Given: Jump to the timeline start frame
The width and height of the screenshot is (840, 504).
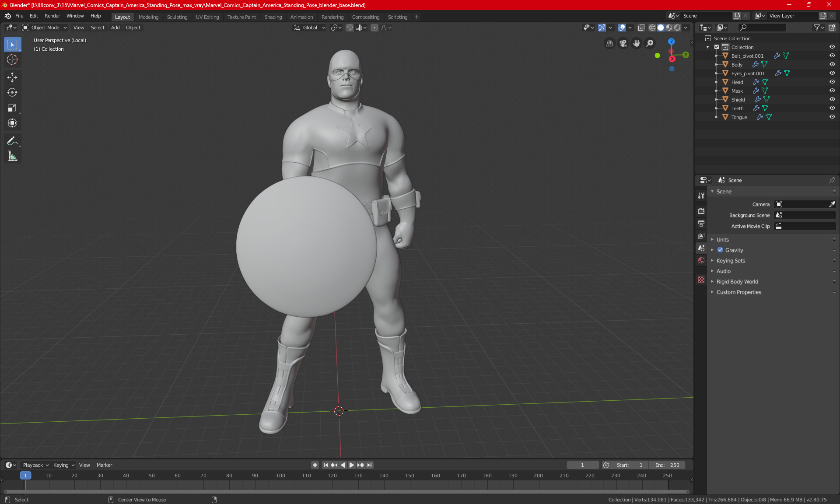Looking at the screenshot, I should (x=325, y=465).
